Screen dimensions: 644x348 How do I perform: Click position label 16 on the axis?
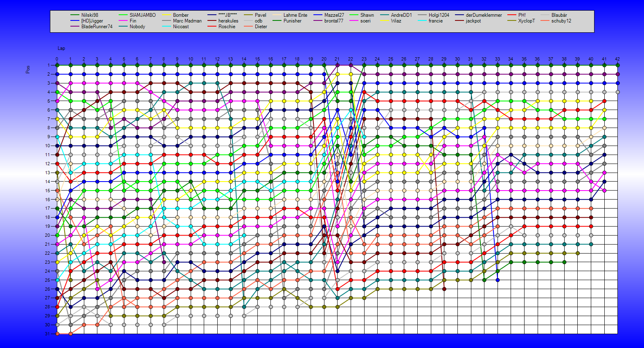point(47,200)
